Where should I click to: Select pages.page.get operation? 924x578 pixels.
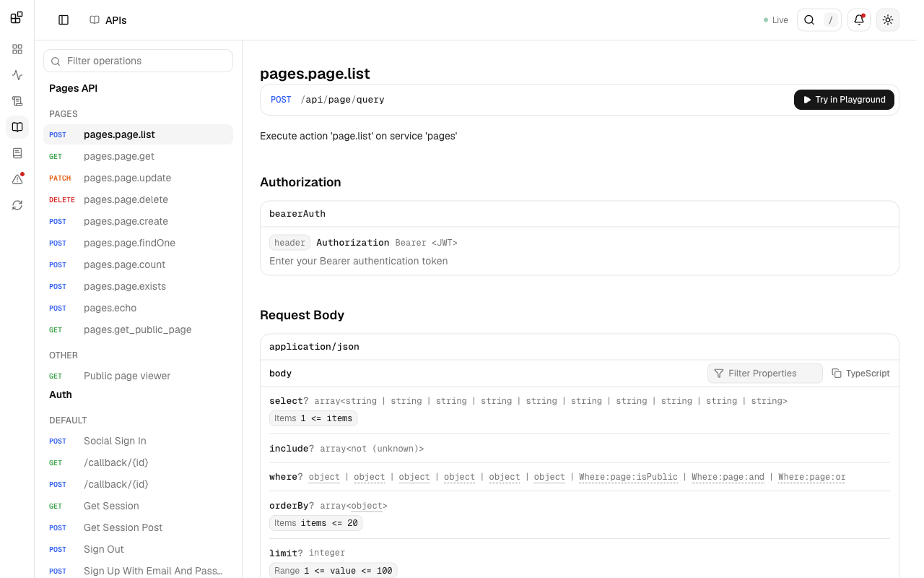[139, 156]
